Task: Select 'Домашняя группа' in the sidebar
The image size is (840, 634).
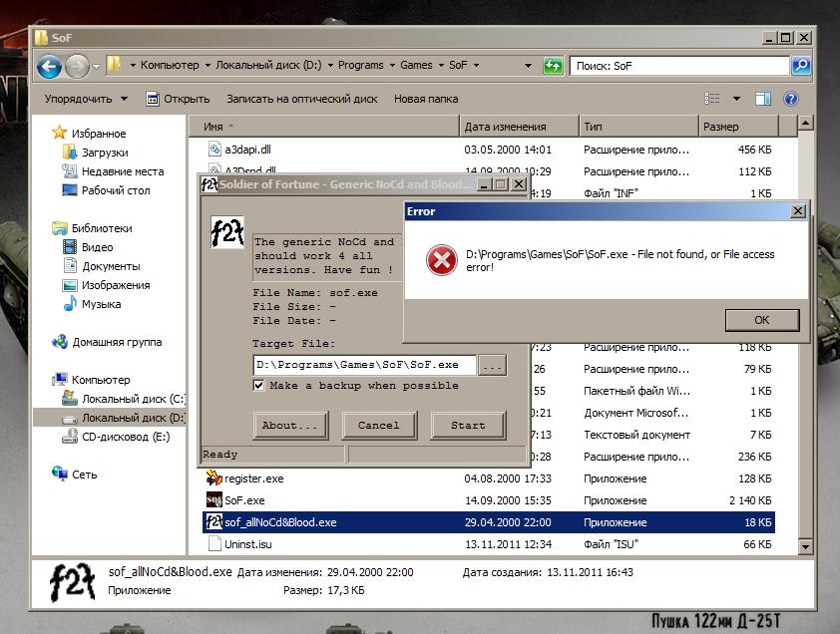Action: pos(117,342)
